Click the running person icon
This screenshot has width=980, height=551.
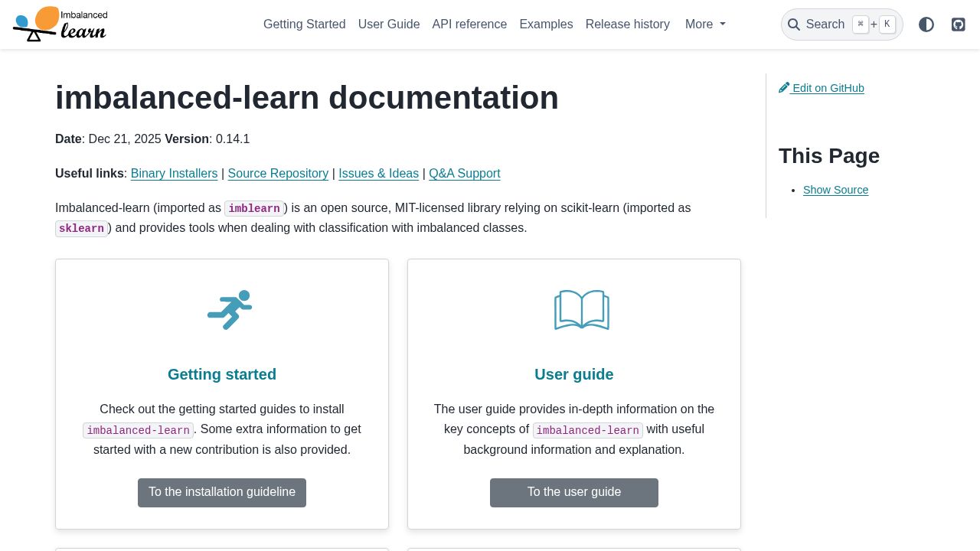230,310
